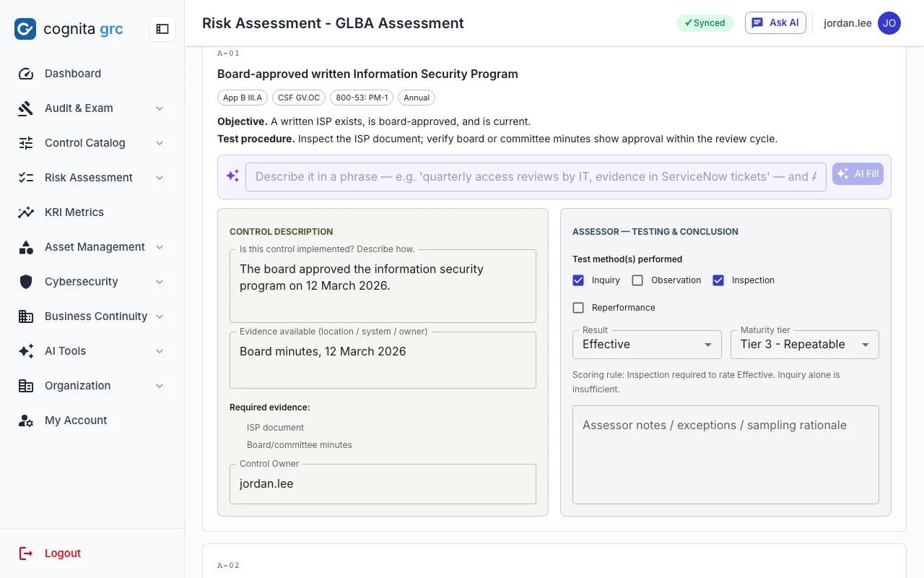The image size is (924, 578).
Task: Check the Reperformance test method
Action: [x=578, y=308]
